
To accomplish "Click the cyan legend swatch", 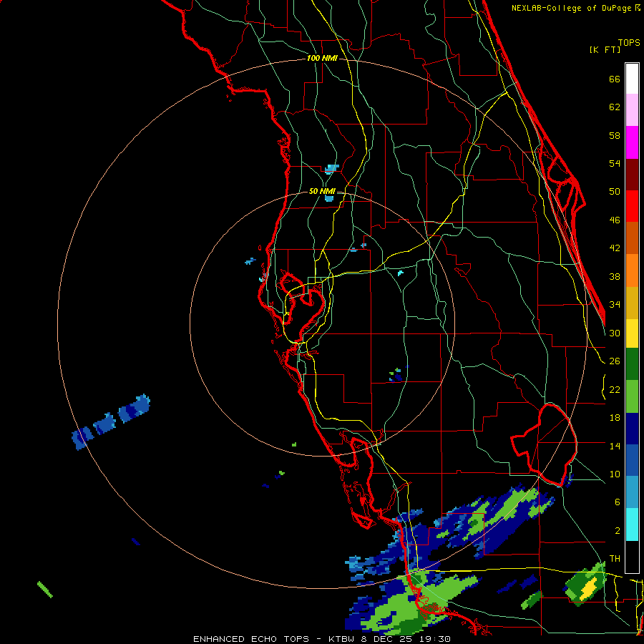I will (632, 525).
